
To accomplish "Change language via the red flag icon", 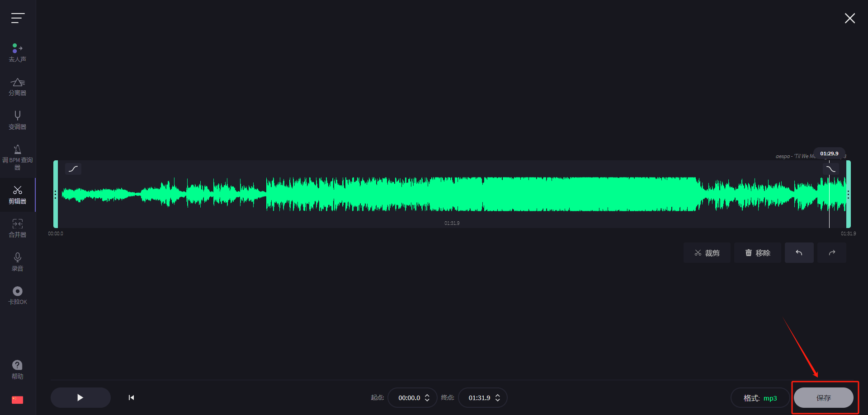I will 18,400.
